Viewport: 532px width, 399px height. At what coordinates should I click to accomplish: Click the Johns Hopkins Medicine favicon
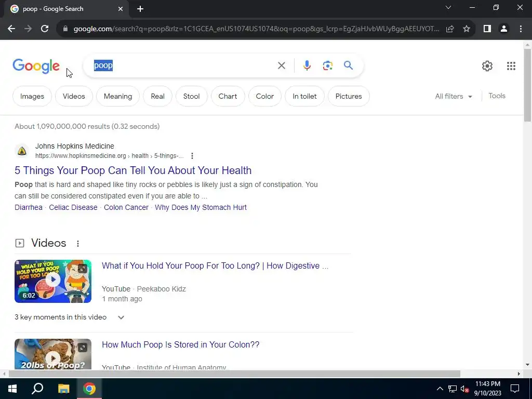tap(22, 151)
